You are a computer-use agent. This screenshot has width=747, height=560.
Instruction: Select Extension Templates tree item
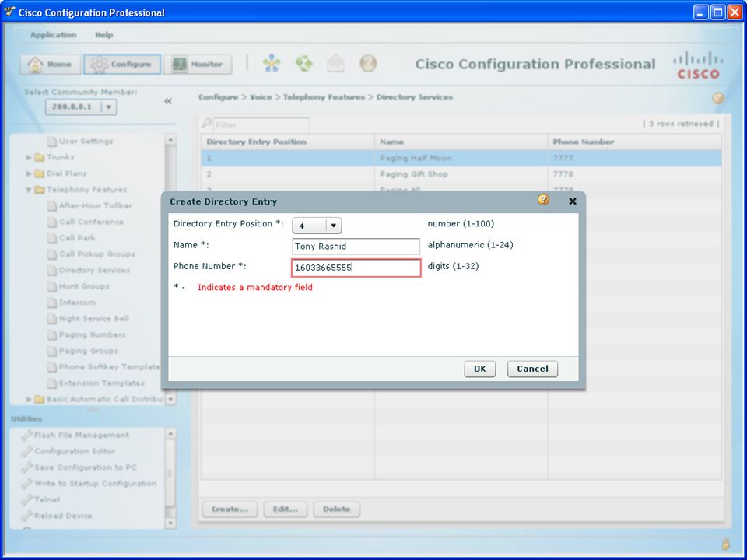96,383
